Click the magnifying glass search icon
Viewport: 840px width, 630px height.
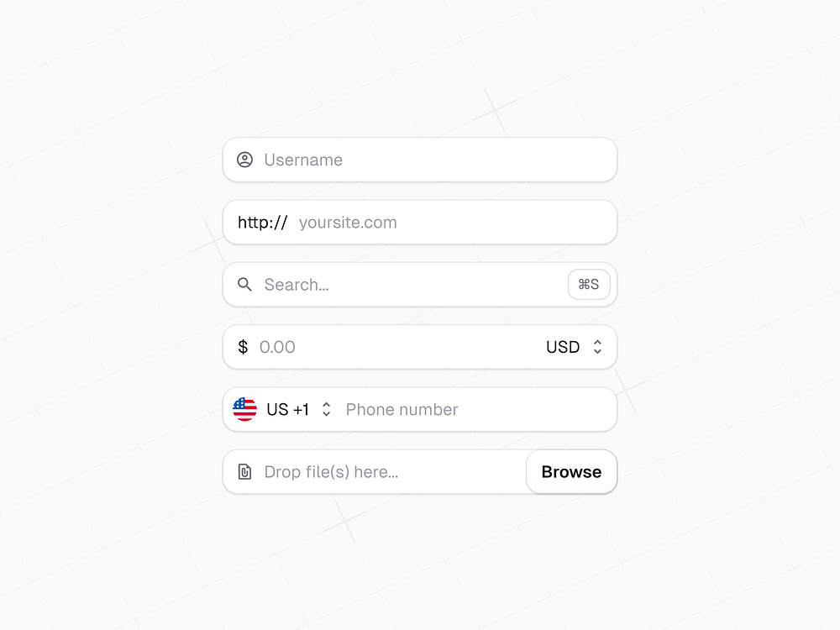[244, 285]
